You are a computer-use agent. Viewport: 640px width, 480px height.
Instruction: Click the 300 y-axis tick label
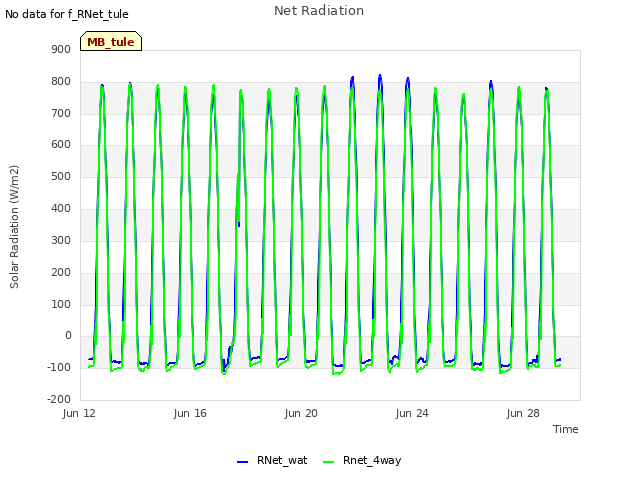click(61, 240)
